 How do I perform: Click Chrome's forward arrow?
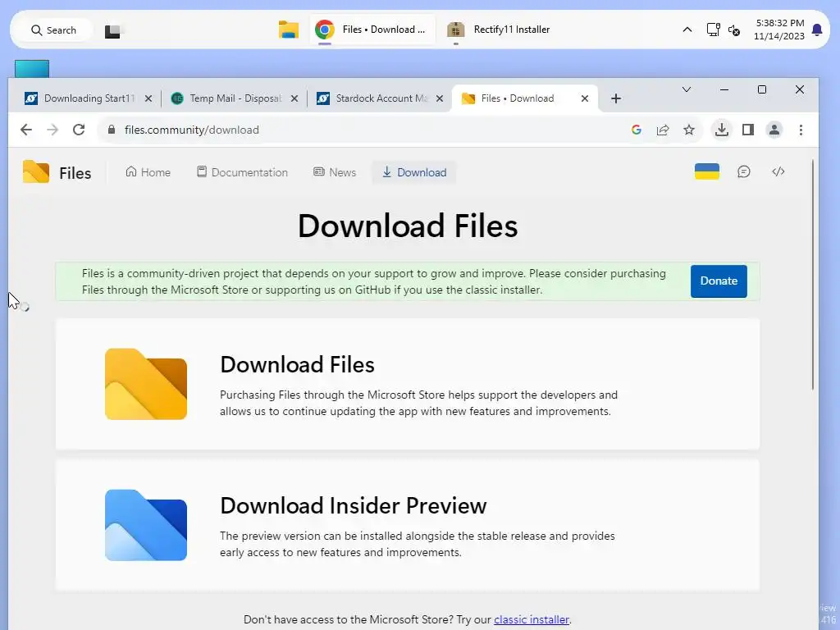[52, 130]
